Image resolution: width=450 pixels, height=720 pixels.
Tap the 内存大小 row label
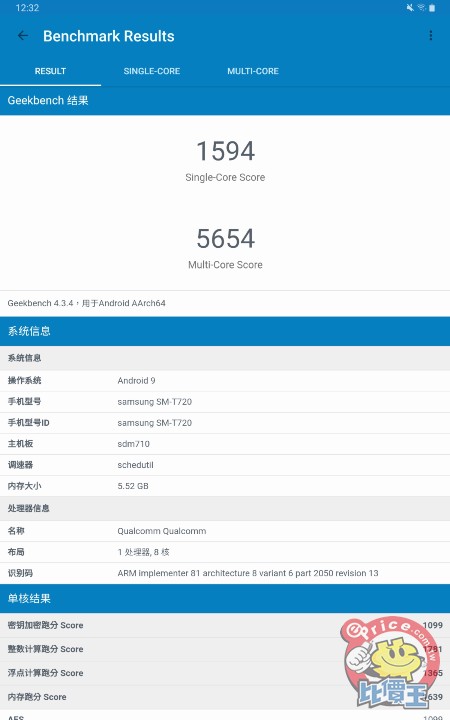pos(24,486)
